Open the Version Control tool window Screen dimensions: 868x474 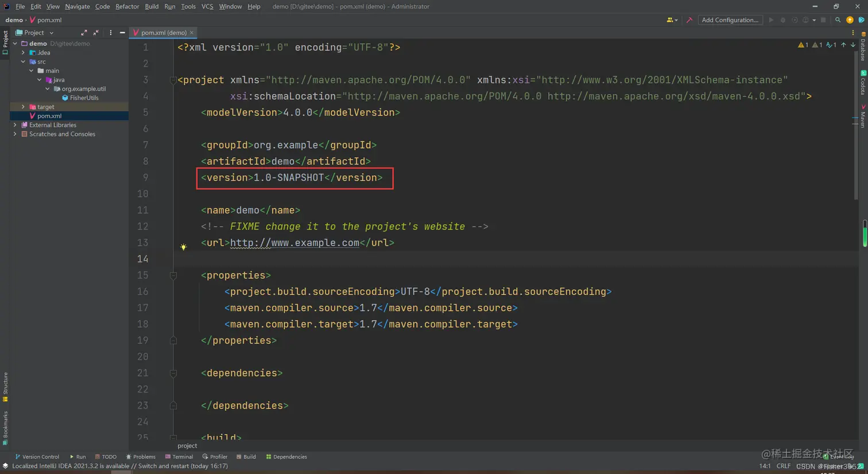point(37,457)
